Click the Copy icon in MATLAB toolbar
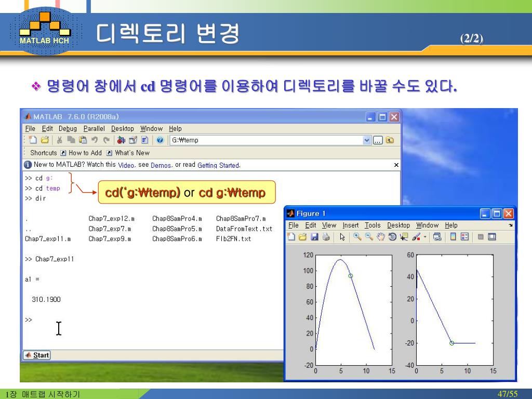Viewport: 532px width, 399px height. point(71,140)
